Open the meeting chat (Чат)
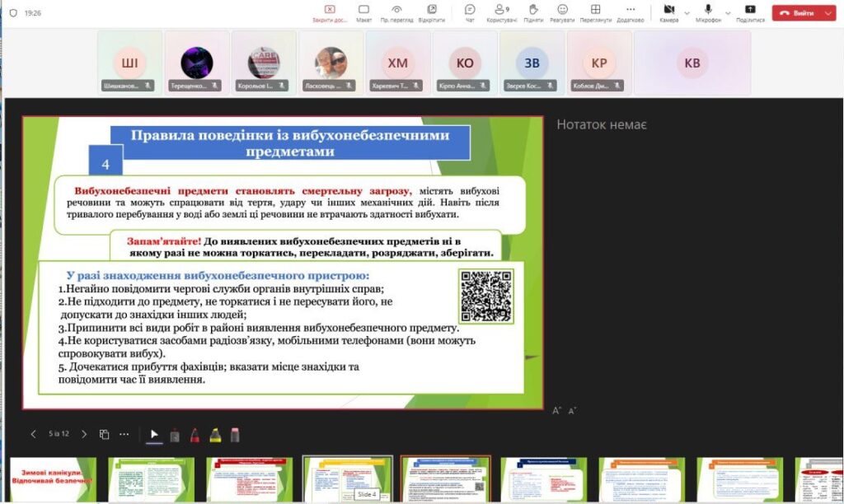The image size is (844, 504). [x=470, y=12]
